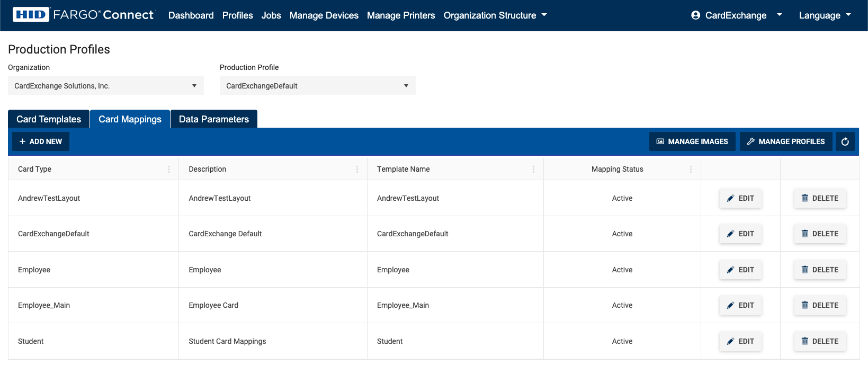The height and width of the screenshot is (373, 868).
Task: Open Template Name column menu dots
Action: point(533,169)
